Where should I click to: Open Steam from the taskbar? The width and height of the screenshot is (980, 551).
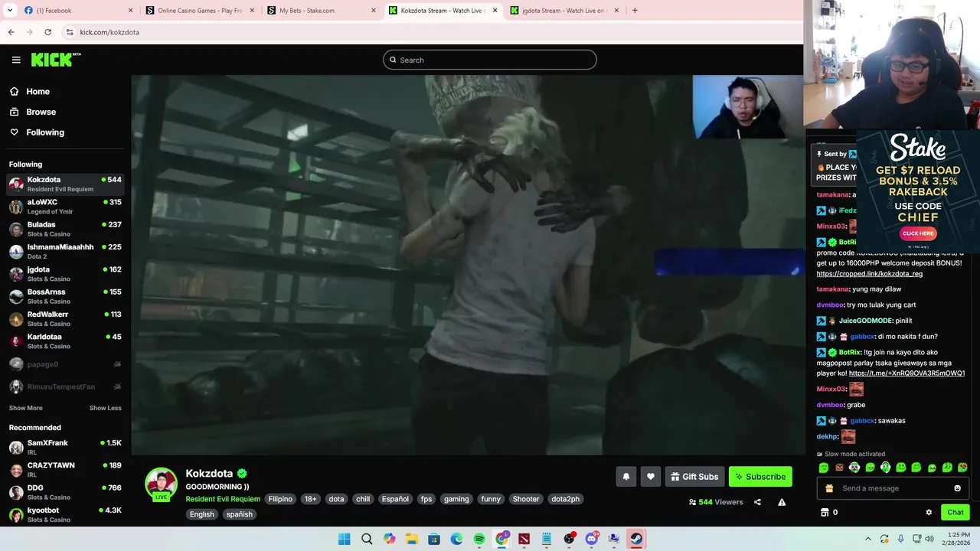(x=636, y=539)
